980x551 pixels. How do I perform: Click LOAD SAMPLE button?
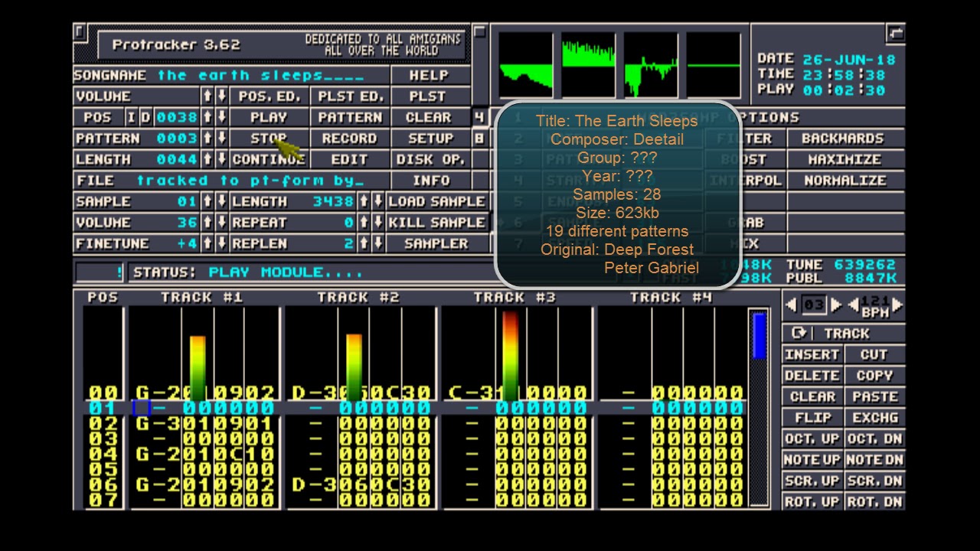point(436,202)
